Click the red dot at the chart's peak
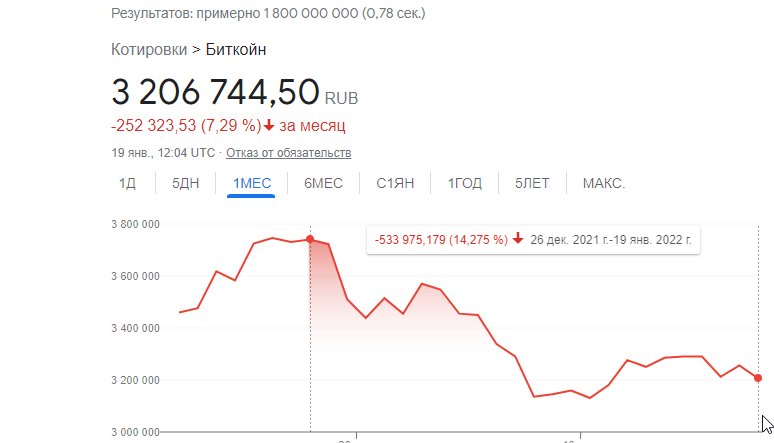774x443 pixels. click(310, 239)
